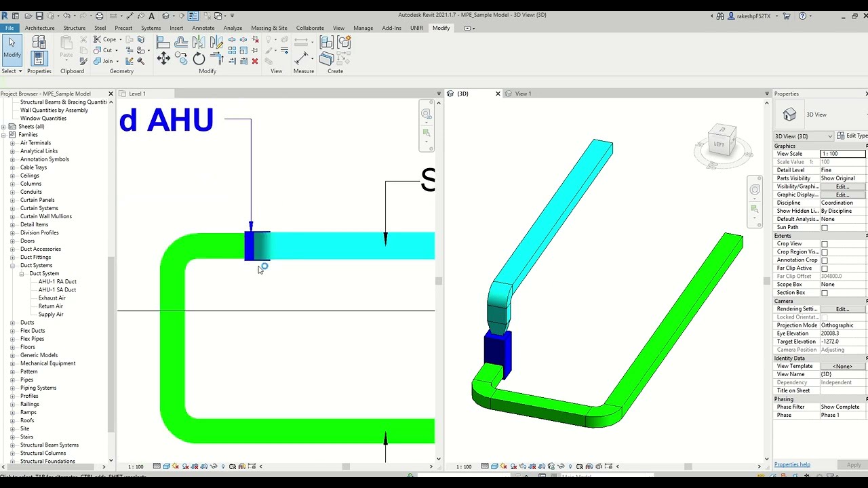Click the View Scale 1:100 field

pyautogui.click(x=843, y=154)
